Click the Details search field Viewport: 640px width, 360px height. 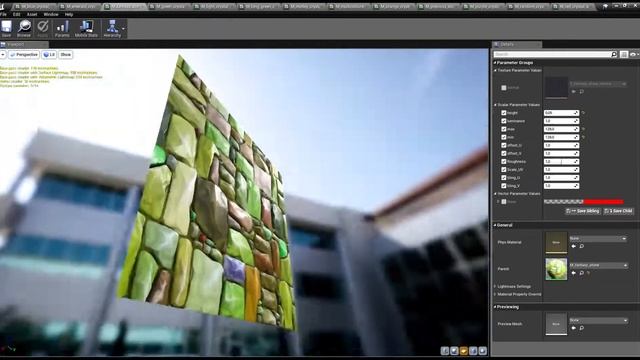pyautogui.click(x=555, y=54)
